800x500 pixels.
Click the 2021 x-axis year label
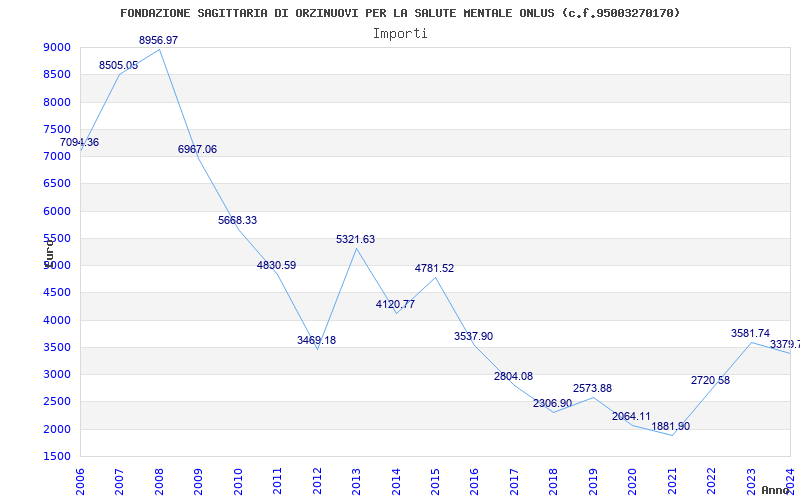pyautogui.click(x=672, y=481)
